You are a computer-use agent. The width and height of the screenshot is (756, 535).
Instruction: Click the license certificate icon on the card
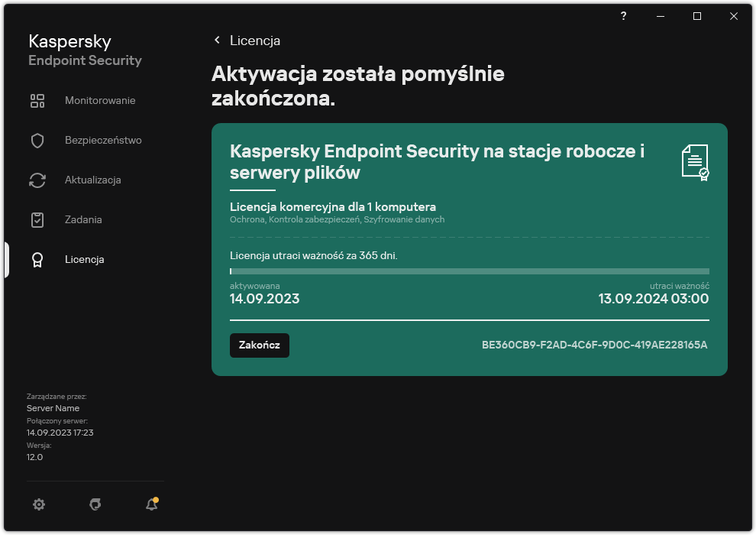(x=695, y=160)
